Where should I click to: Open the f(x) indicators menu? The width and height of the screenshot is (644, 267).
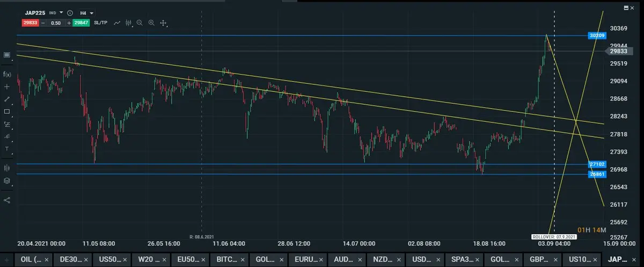7,74
